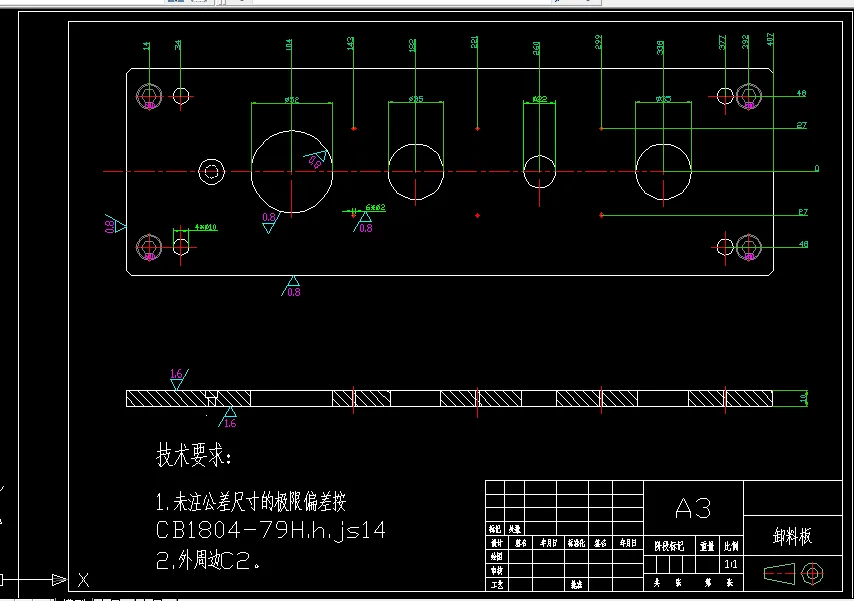Click the 4×ø10 hole callout
The width and height of the screenshot is (854, 601).
point(205,227)
